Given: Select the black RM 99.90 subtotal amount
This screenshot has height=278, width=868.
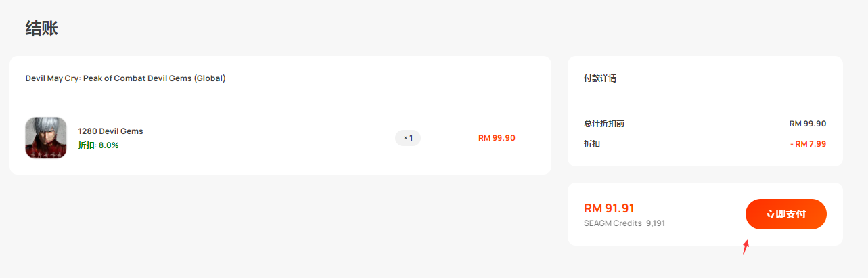Looking at the screenshot, I should click(x=808, y=124).
